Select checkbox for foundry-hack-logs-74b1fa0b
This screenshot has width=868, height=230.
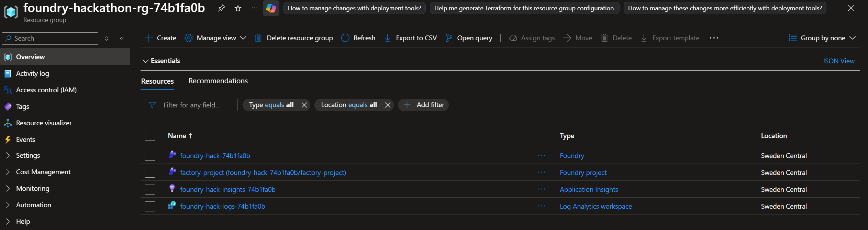tap(150, 206)
